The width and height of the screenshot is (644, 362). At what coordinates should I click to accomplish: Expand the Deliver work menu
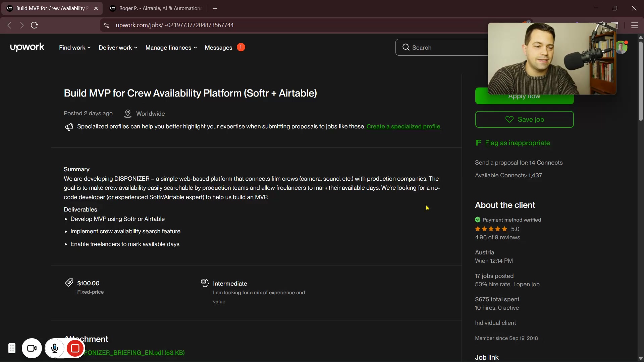118,48
